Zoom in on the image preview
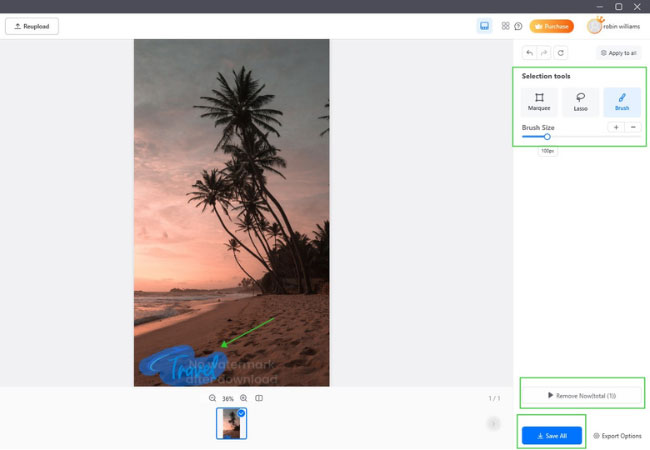Image resolution: width=650 pixels, height=450 pixels. (x=243, y=398)
